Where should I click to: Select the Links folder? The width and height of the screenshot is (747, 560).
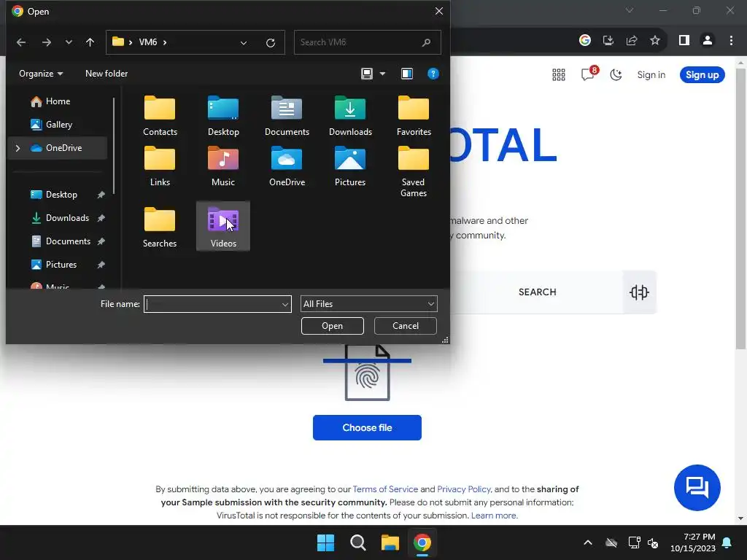[x=160, y=167]
